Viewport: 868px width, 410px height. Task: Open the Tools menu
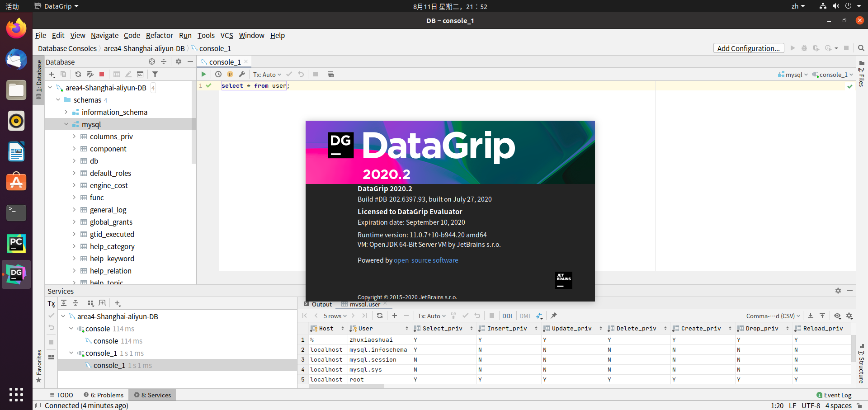click(x=206, y=35)
